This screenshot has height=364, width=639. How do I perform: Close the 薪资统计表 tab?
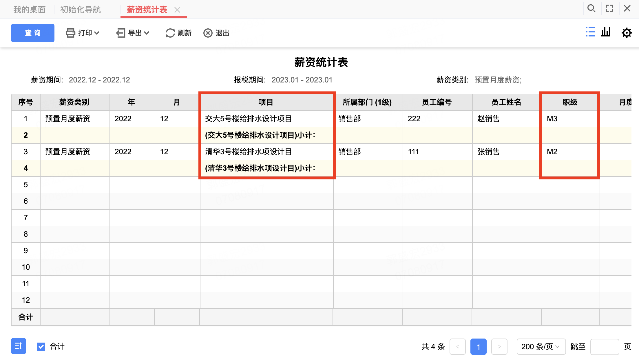click(177, 10)
